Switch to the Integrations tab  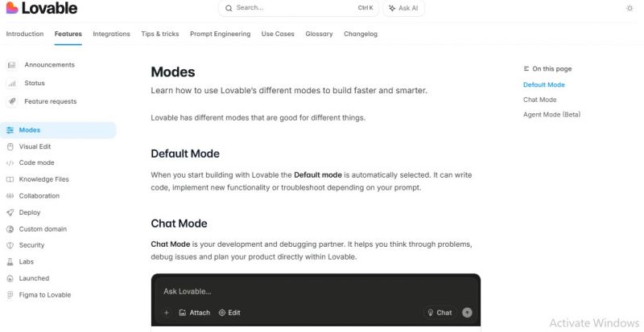111,34
